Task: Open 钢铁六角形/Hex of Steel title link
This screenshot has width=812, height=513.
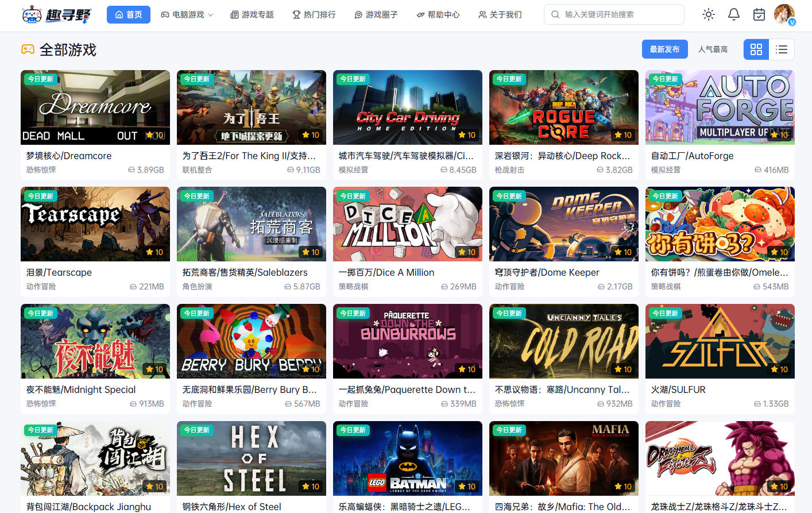Action: [231, 507]
